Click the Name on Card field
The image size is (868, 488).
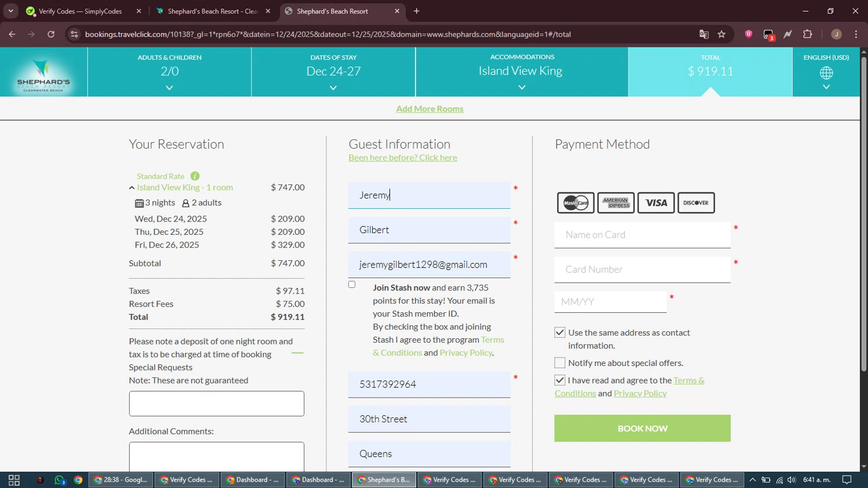click(x=642, y=235)
